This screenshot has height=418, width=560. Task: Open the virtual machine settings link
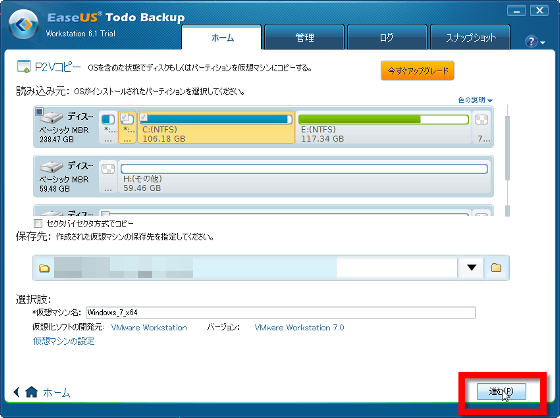64,341
